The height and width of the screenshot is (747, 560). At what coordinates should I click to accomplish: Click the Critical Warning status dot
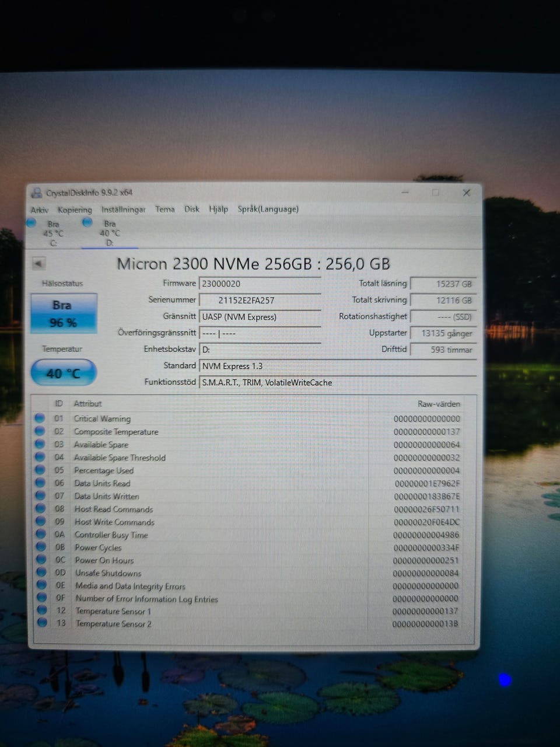[40, 418]
